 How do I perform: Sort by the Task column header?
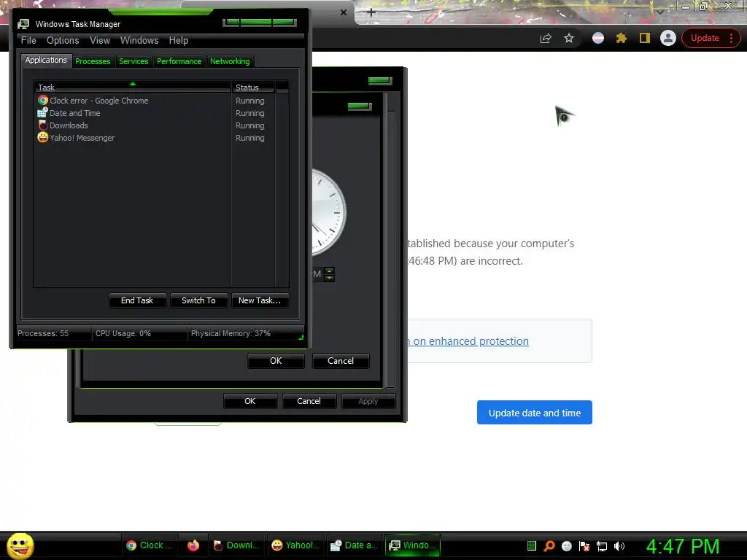pos(132,87)
